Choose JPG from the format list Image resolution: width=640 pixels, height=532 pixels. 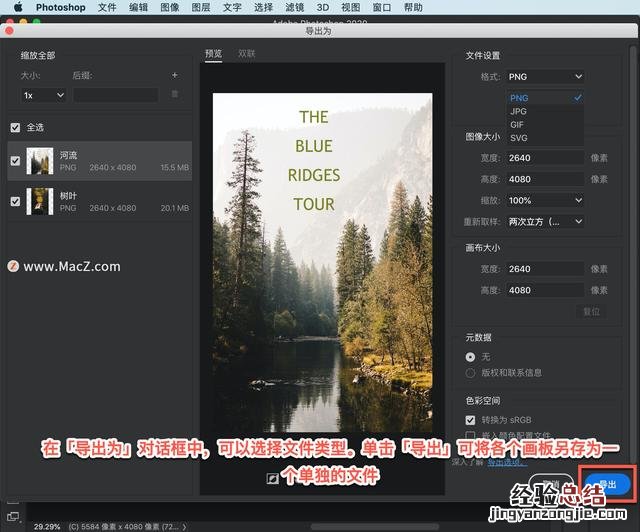545,111
